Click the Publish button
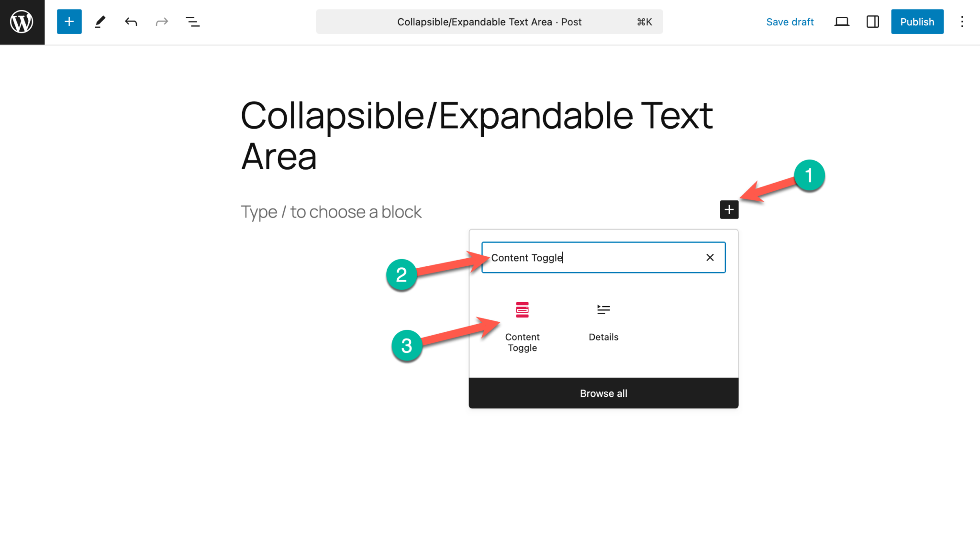 click(x=916, y=22)
